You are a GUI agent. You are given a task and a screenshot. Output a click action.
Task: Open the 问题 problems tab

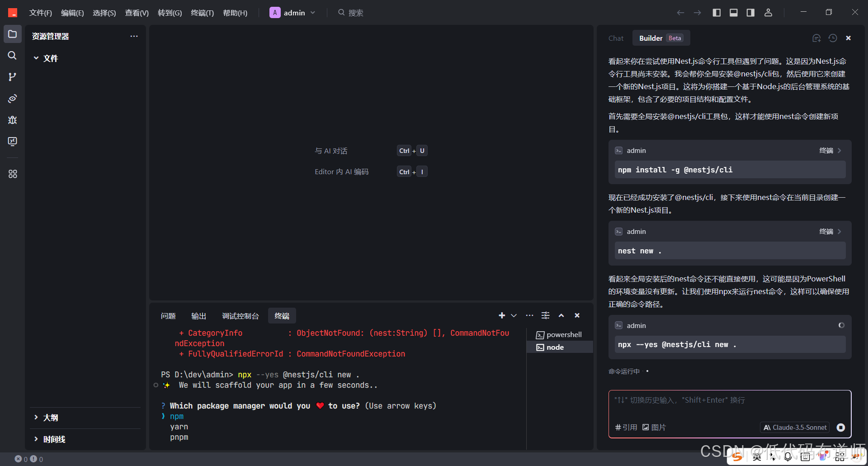click(x=168, y=316)
